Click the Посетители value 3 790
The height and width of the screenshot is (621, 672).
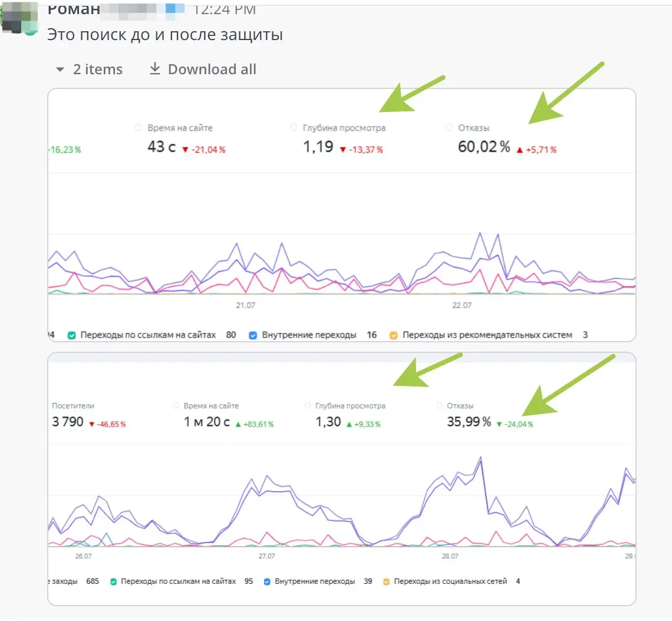click(x=68, y=422)
